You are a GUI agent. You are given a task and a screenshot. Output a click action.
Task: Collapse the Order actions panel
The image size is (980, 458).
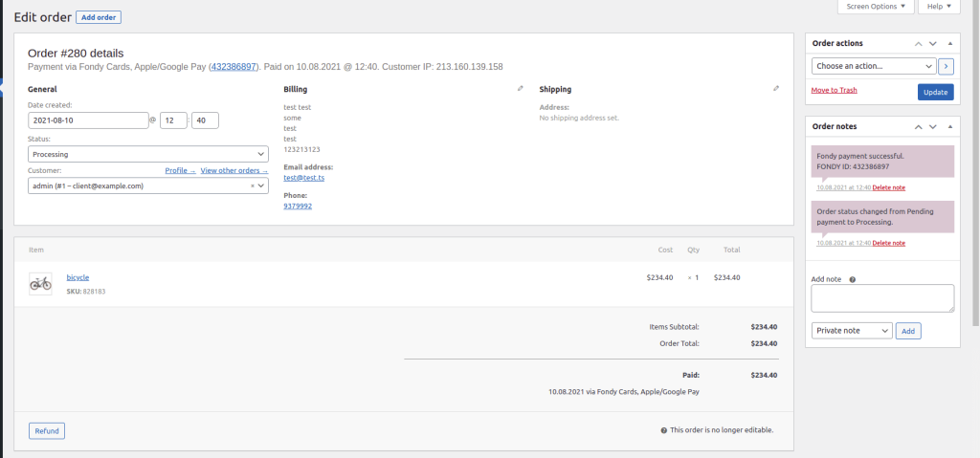tap(949, 44)
